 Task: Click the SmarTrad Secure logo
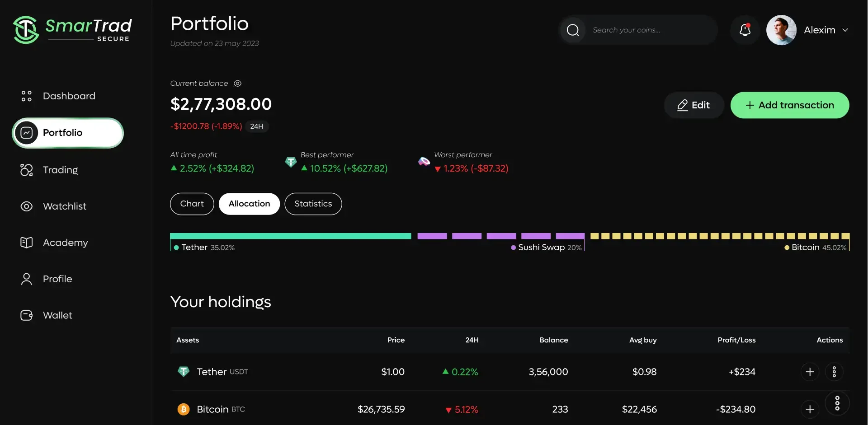[x=72, y=30]
